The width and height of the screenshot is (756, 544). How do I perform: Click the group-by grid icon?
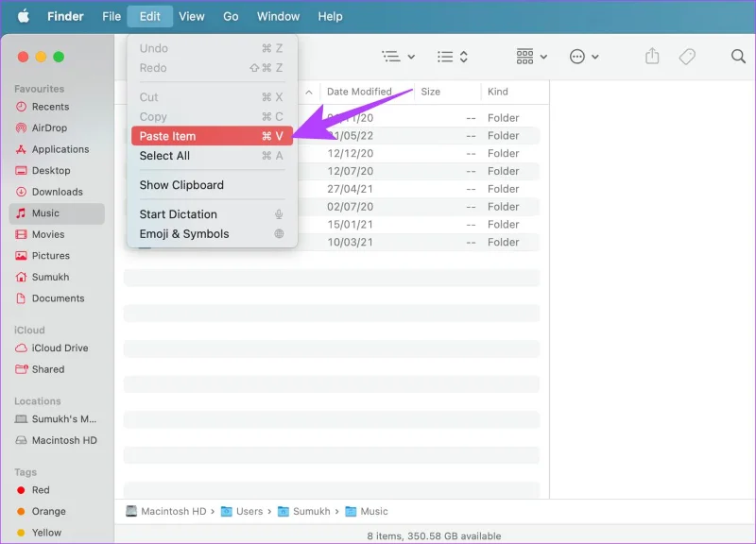click(524, 57)
